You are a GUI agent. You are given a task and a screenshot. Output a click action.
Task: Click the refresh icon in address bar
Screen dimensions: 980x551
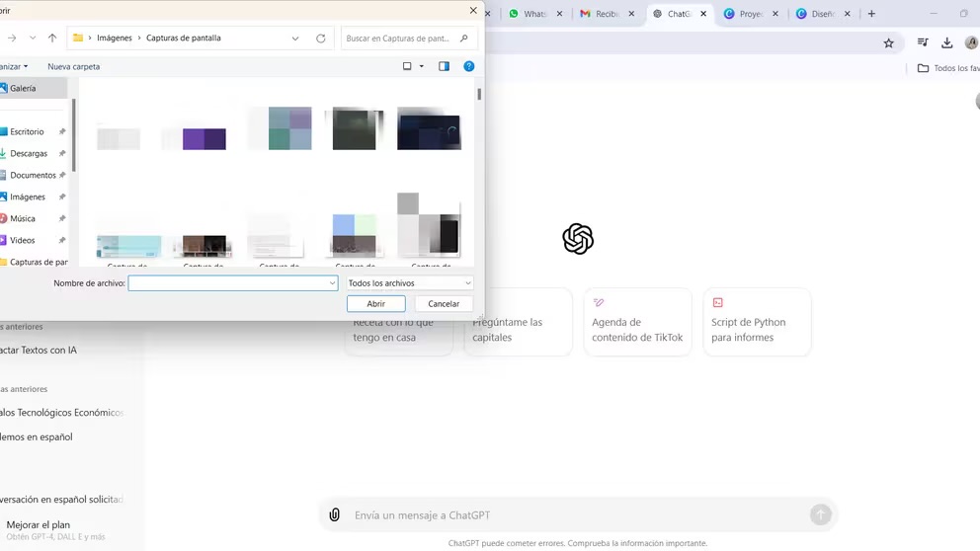click(320, 39)
